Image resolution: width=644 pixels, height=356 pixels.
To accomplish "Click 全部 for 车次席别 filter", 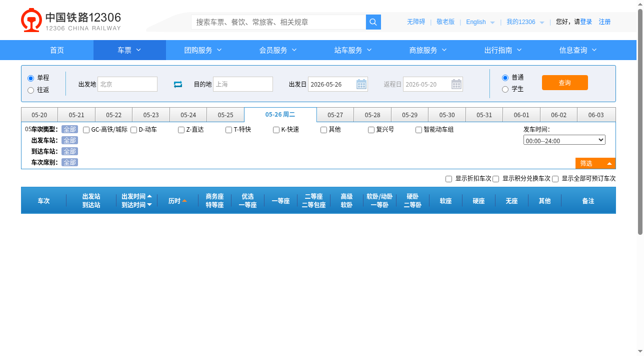I will (x=69, y=162).
